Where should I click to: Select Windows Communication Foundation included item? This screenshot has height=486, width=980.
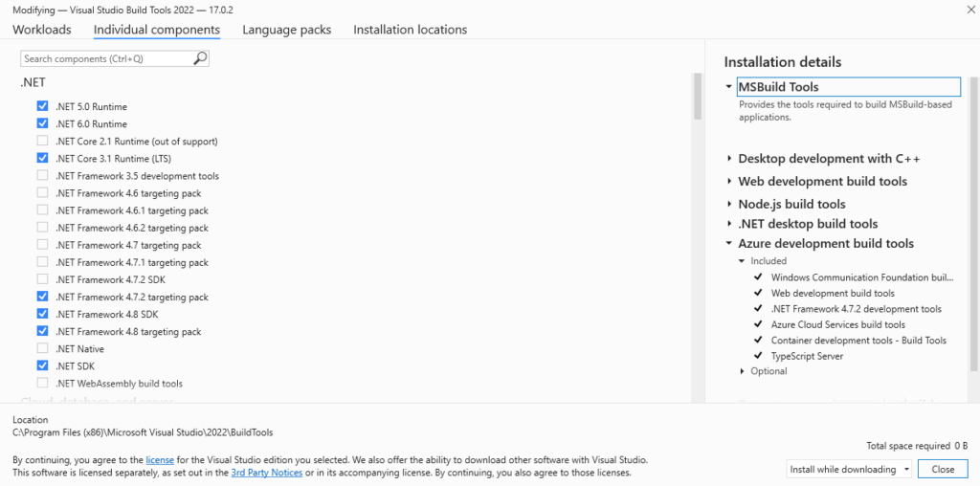tap(862, 277)
